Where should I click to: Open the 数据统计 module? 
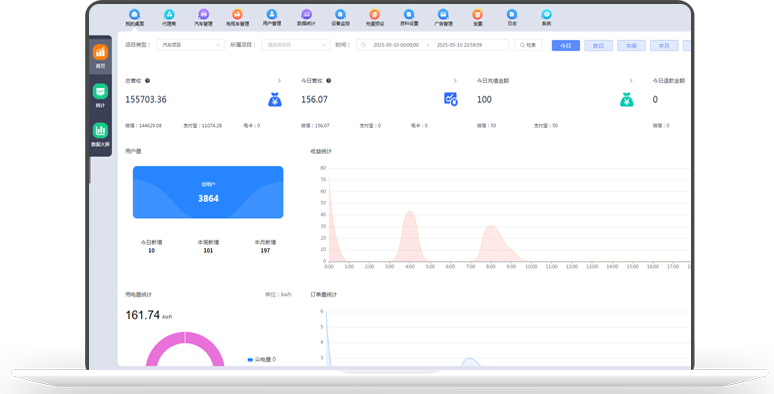point(306,18)
